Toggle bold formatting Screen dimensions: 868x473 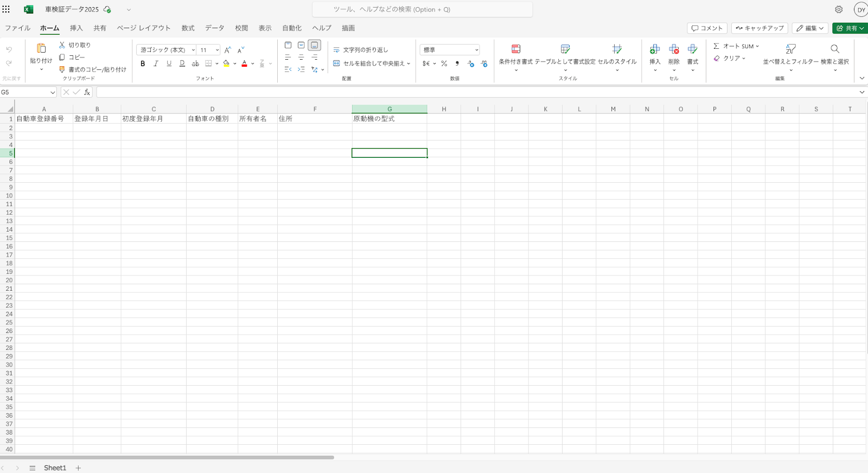point(143,63)
